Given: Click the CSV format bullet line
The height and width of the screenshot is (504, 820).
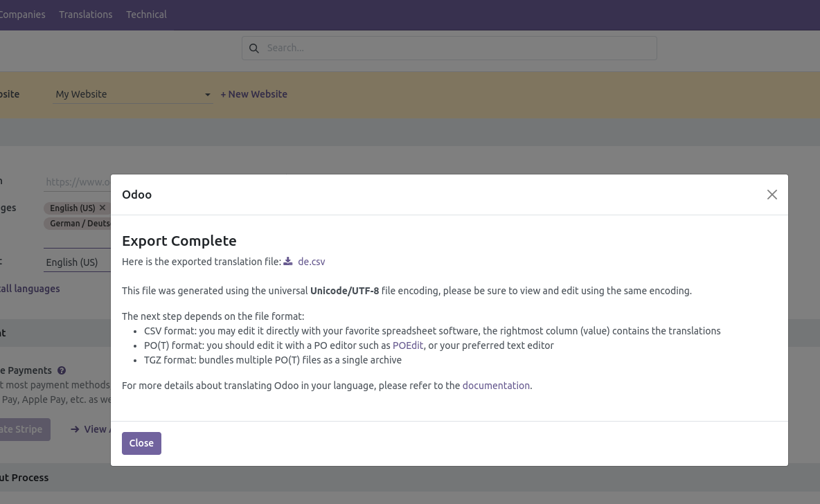Looking at the screenshot, I should 432,331.
